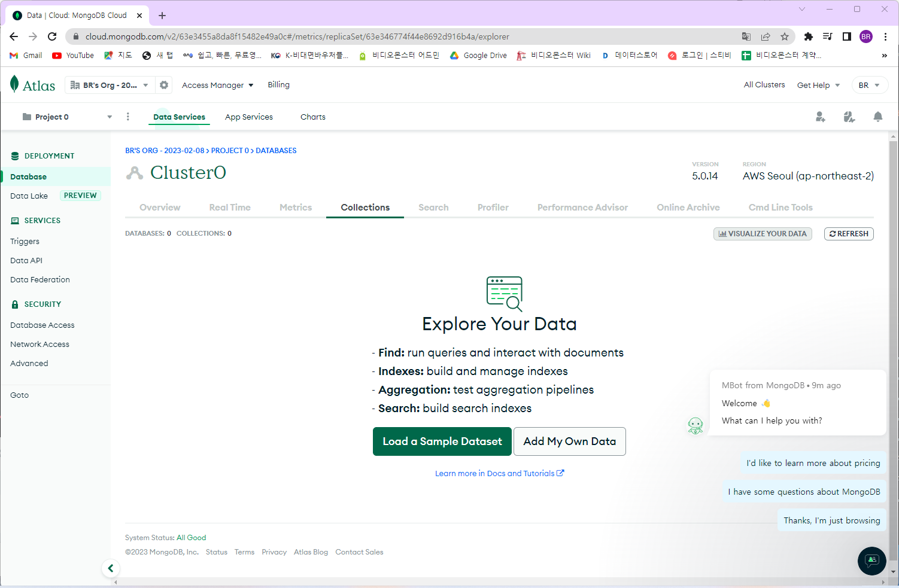This screenshot has width=899, height=588.
Task: Open Online Archive tab
Action: pos(688,208)
